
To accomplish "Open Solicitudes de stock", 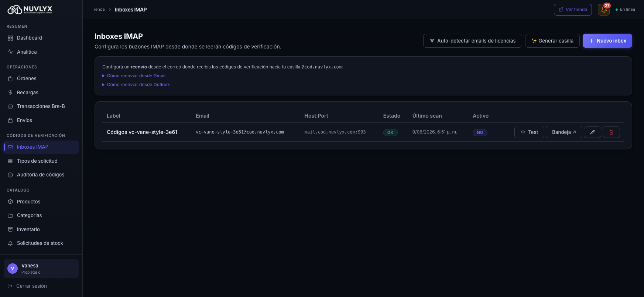I will coord(41,243).
